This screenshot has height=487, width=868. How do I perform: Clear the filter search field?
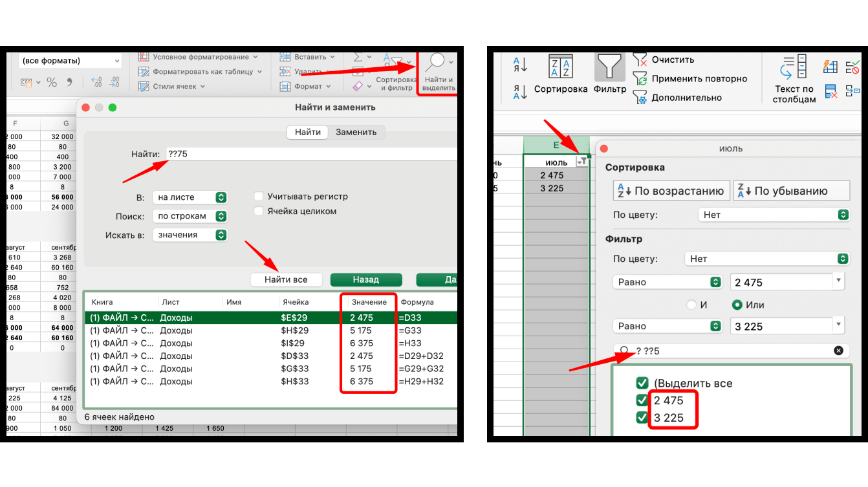coord(838,351)
